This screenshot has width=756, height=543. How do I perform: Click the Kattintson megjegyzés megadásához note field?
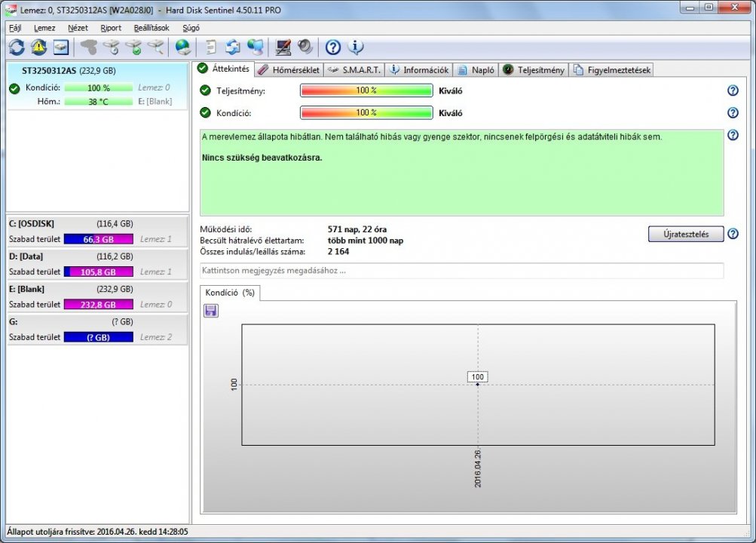tap(461, 271)
